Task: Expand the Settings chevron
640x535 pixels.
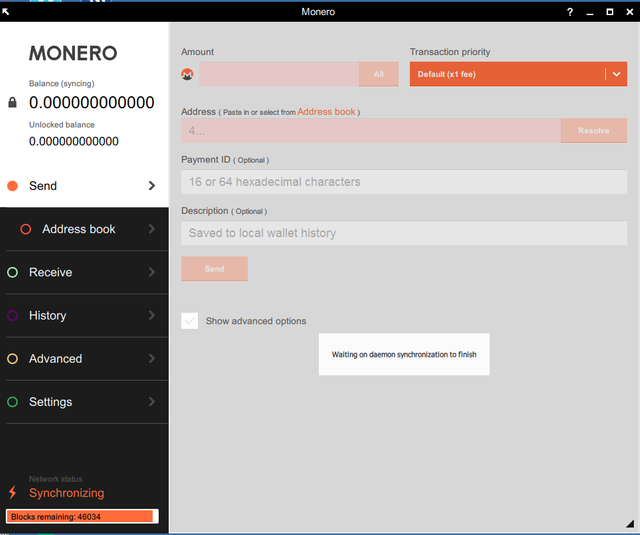Action: [152, 402]
